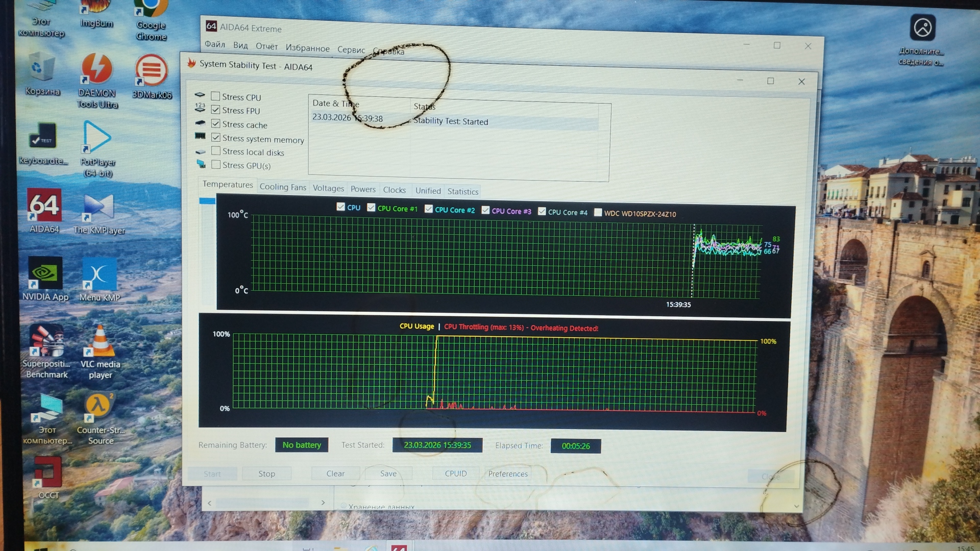The image size is (980, 551).
Task: Click the horizontal scrollbar right arrow
Action: 323,503
